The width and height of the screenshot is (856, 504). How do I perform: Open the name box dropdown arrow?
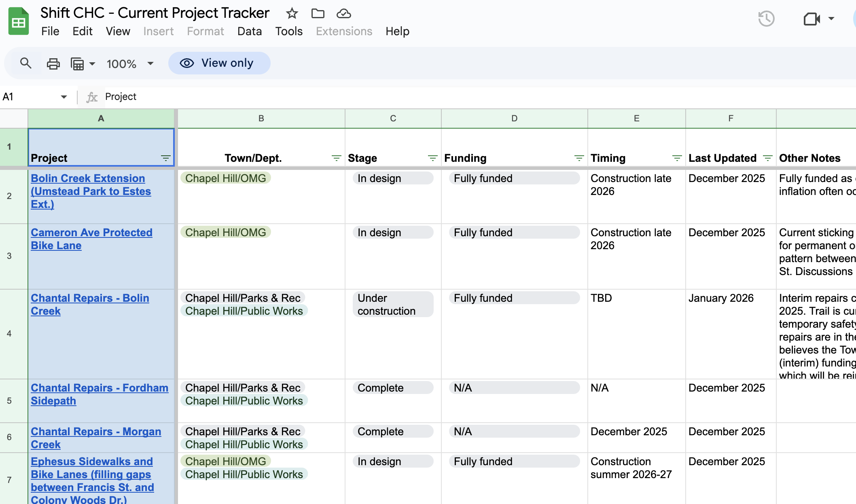64,97
